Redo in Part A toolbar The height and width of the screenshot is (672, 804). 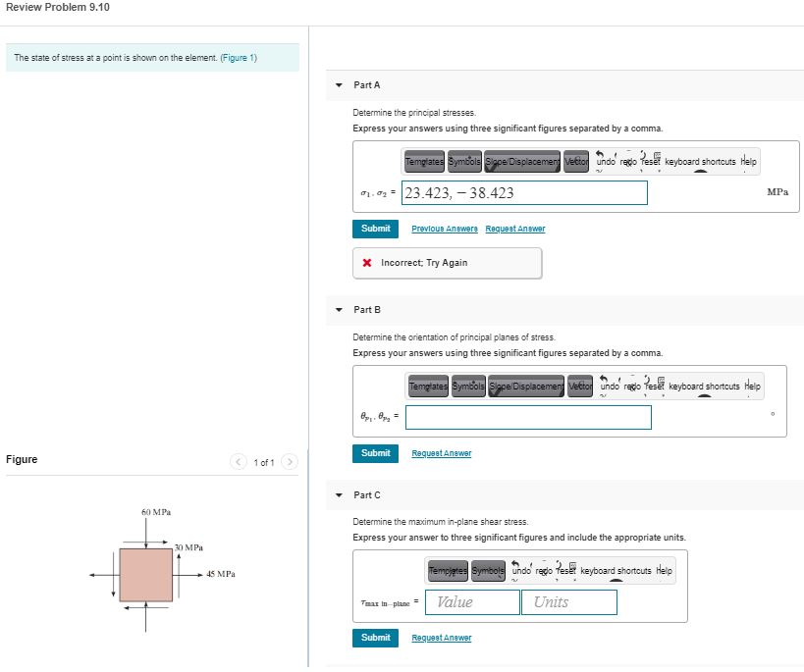[630, 162]
